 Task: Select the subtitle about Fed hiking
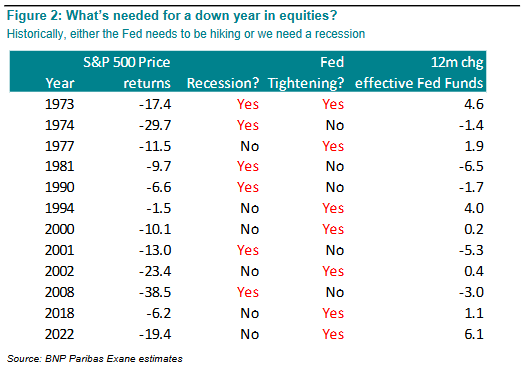[186, 34]
